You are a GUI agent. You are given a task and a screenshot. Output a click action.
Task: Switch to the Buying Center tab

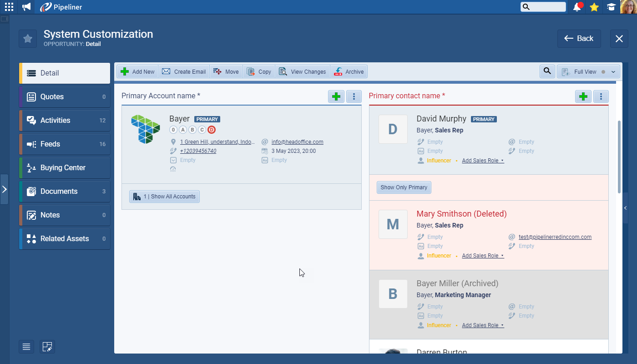coord(65,168)
